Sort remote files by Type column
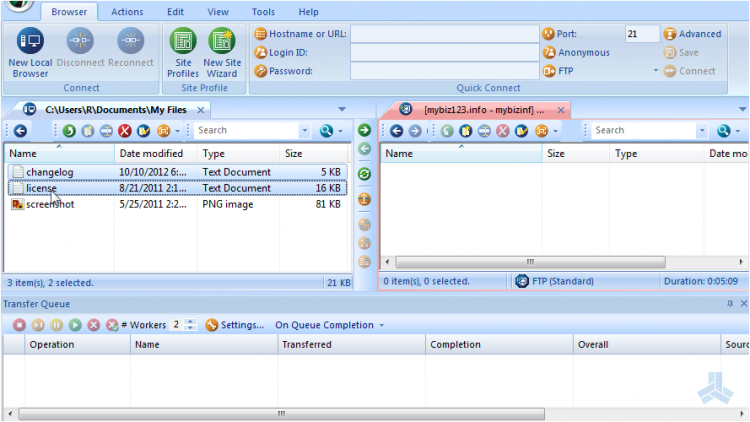The width and height of the screenshot is (750, 422). (656, 154)
